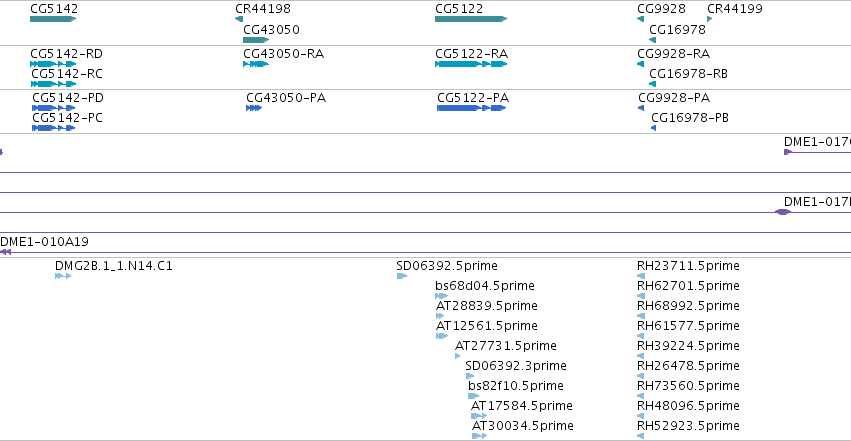Select EST bs68d04.5prime label

[x=485, y=286]
